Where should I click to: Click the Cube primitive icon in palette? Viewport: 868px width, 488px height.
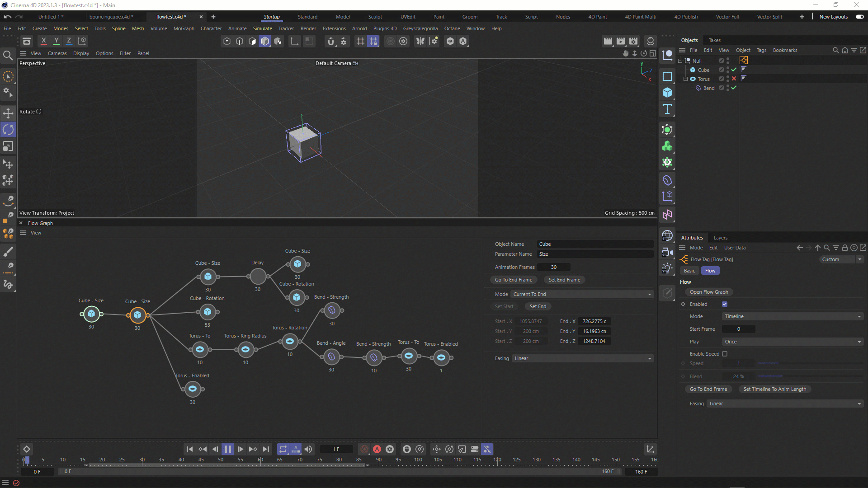pyautogui.click(x=667, y=93)
